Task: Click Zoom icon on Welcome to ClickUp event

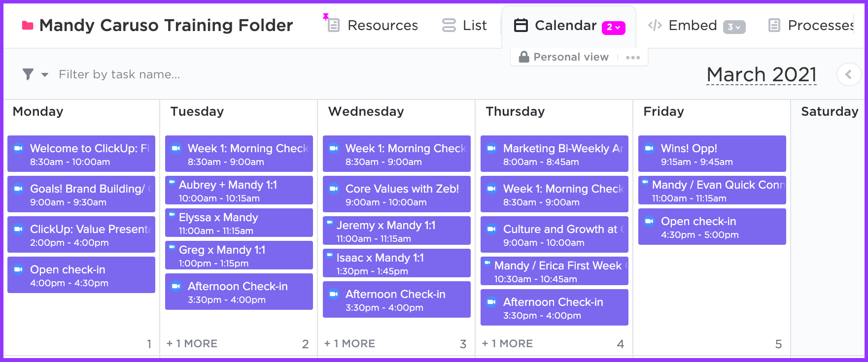Action: pyautogui.click(x=19, y=148)
